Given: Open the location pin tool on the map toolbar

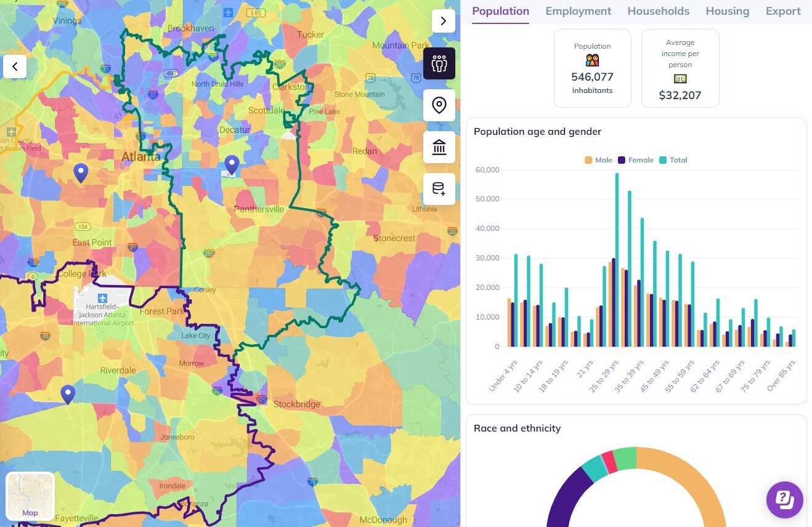Looking at the screenshot, I should point(439,105).
